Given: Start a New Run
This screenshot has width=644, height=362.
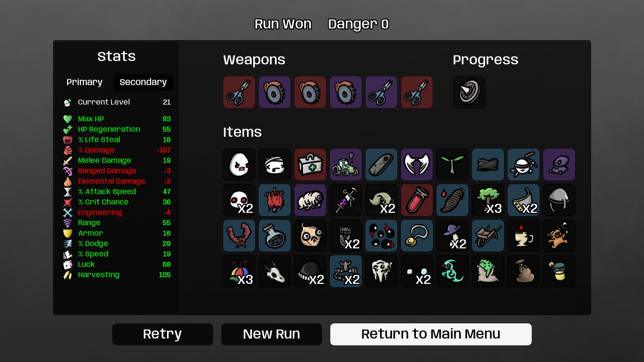Looking at the screenshot, I should 272,334.
